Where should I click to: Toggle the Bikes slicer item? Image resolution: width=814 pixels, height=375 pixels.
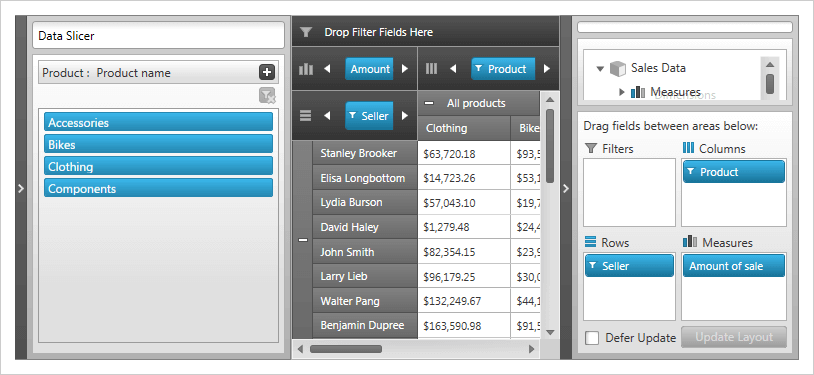click(158, 144)
